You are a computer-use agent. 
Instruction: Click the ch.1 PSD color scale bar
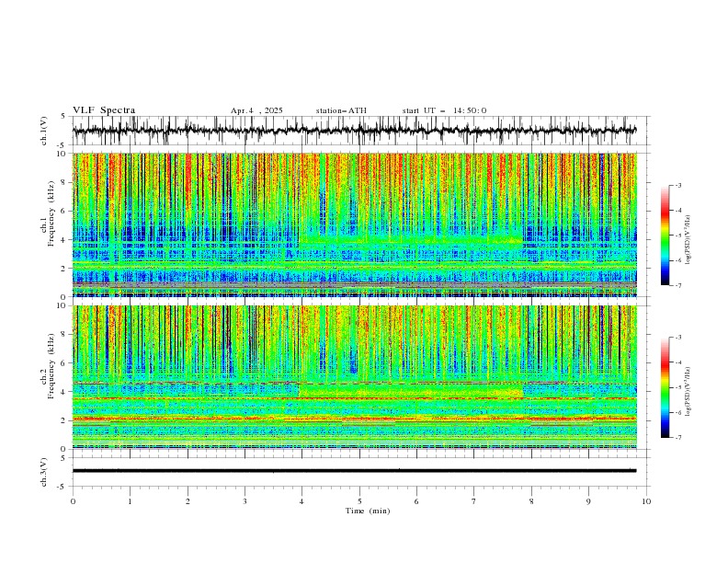click(665, 235)
